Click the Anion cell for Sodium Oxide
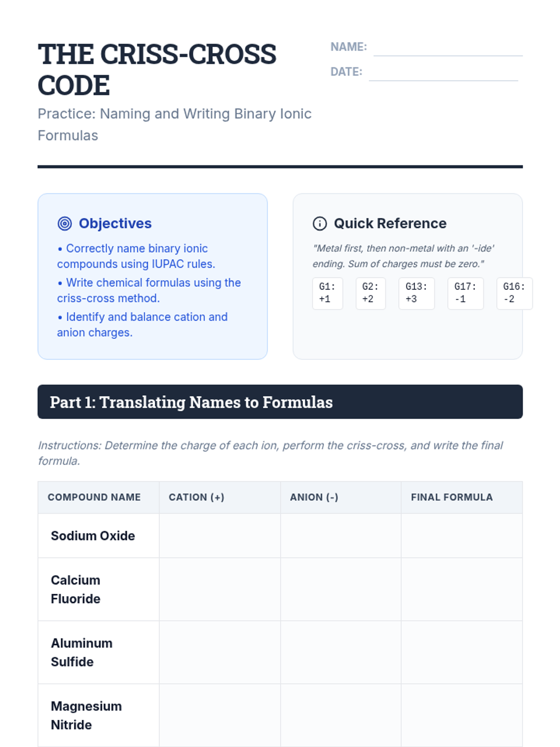Viewport: 560px width, 747px height. click(341, 536)
